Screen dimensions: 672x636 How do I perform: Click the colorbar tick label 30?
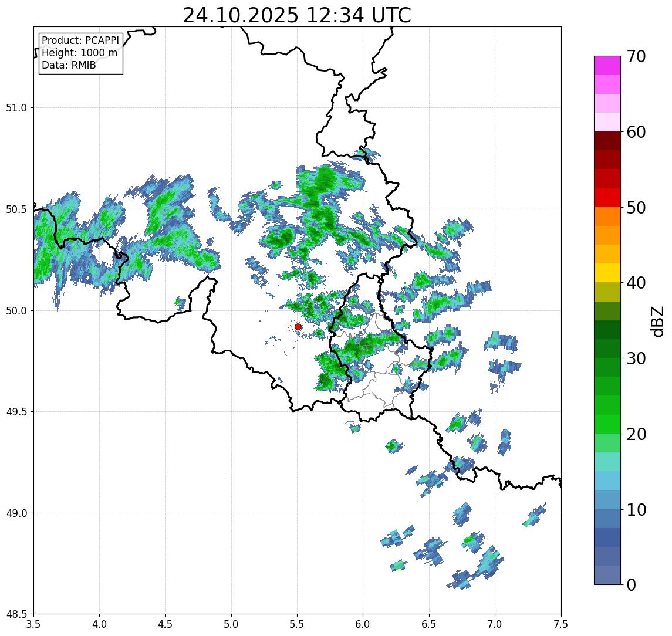[636, 358]
